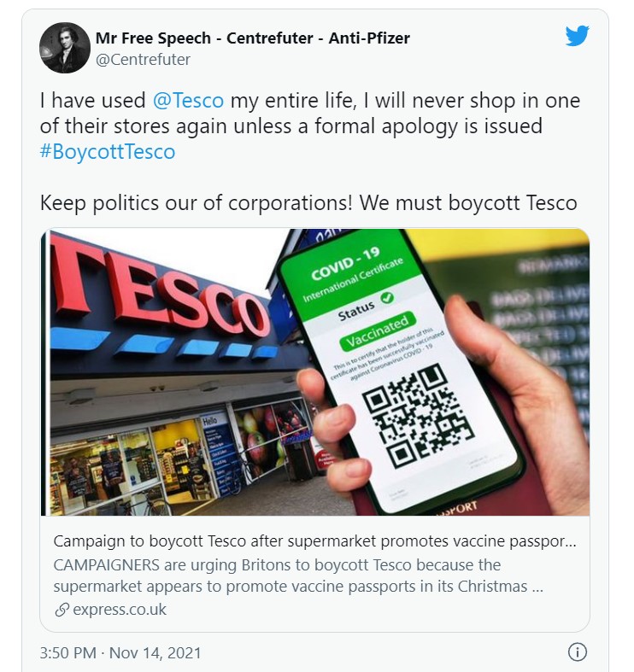Open the @Tesco mention link
The width and height of the screenshot is (634, 672).
[x=188, y=101]
